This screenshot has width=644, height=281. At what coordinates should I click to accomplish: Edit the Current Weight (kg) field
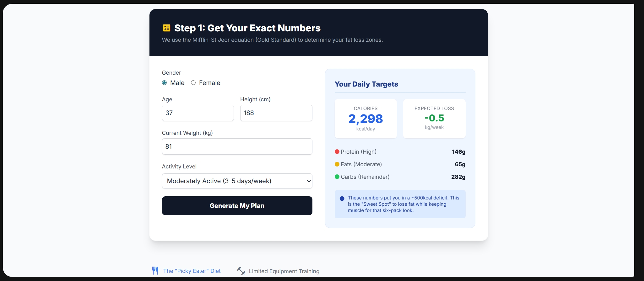[237, 146]
